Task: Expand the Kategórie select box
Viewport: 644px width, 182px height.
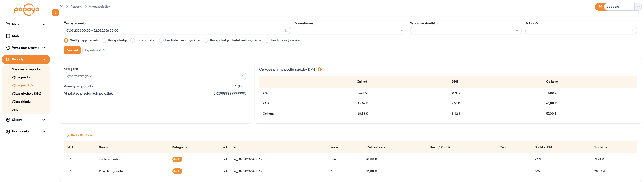Action: [155, 76]
